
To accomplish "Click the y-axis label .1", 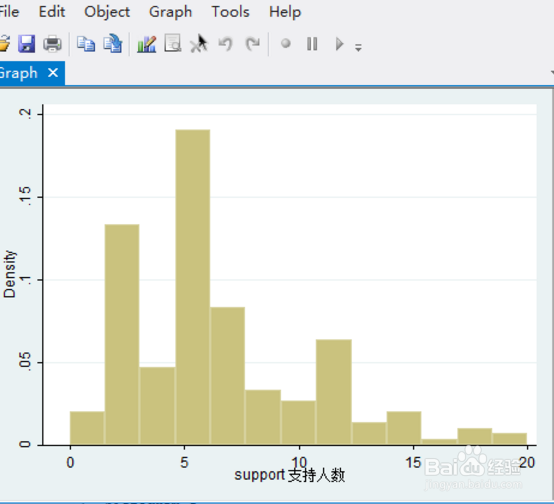I will (x=25, y=280).
